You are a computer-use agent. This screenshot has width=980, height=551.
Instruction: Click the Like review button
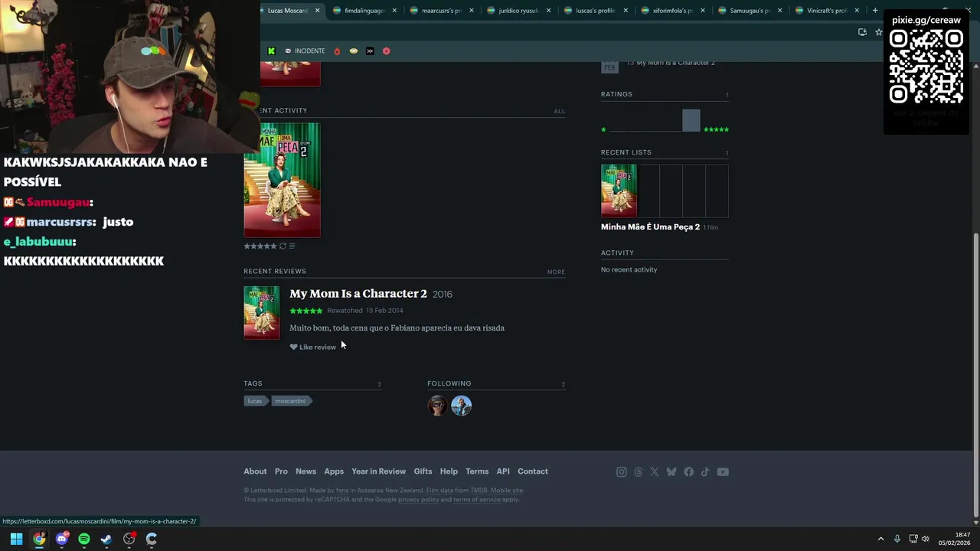[313, 347]
